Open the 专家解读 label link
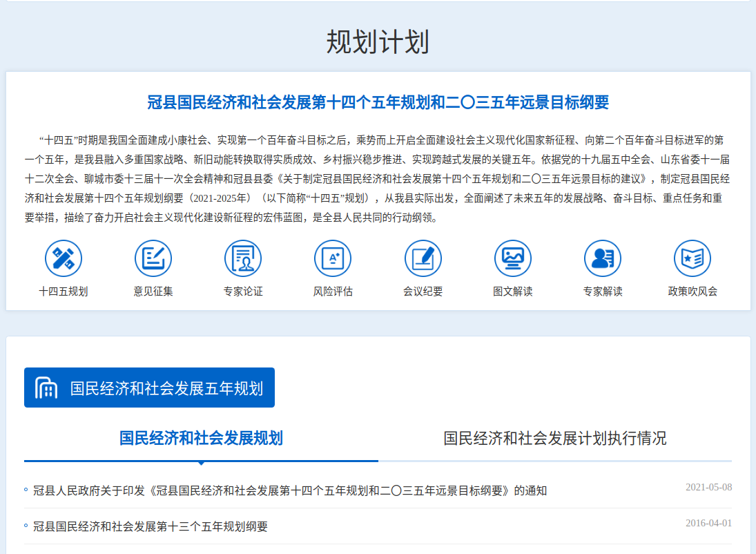Viewport: 756px width, 554px height. (603, 292)
